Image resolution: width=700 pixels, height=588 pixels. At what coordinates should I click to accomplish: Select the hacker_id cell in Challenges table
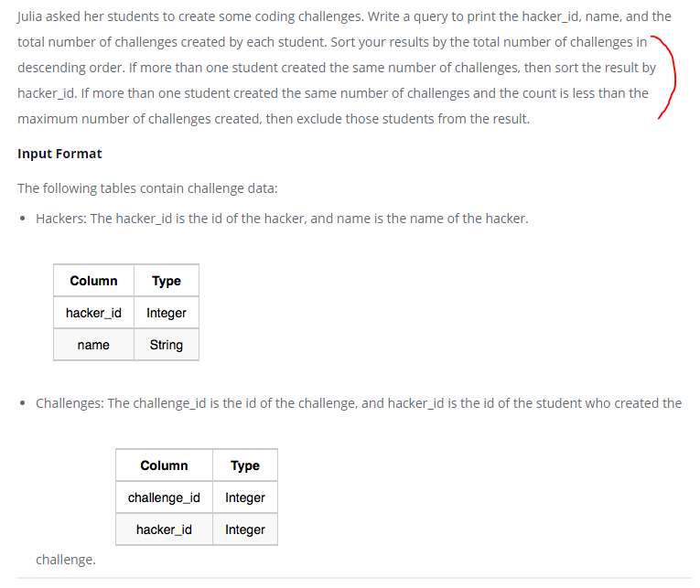point(165,529)
